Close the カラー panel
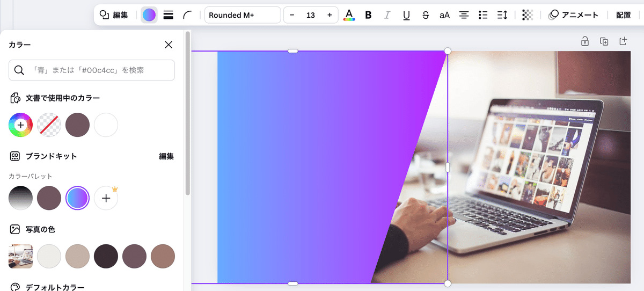The image size is (644, 291). click(x=169, y=45)
